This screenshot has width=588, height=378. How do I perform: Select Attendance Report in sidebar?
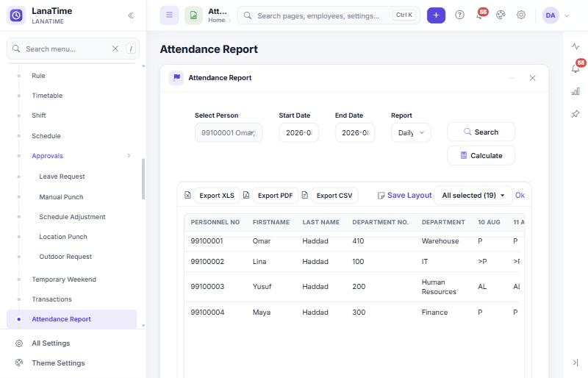point(71,319)
